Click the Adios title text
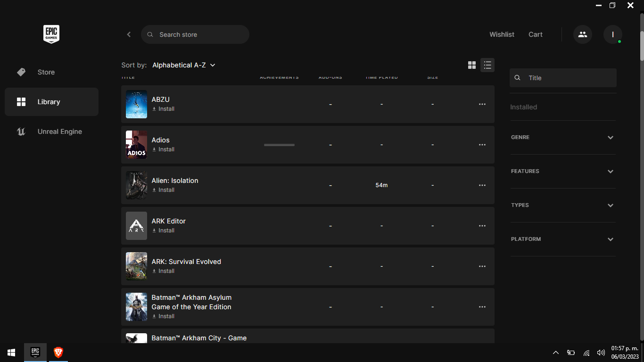 (x=160, y=140)
